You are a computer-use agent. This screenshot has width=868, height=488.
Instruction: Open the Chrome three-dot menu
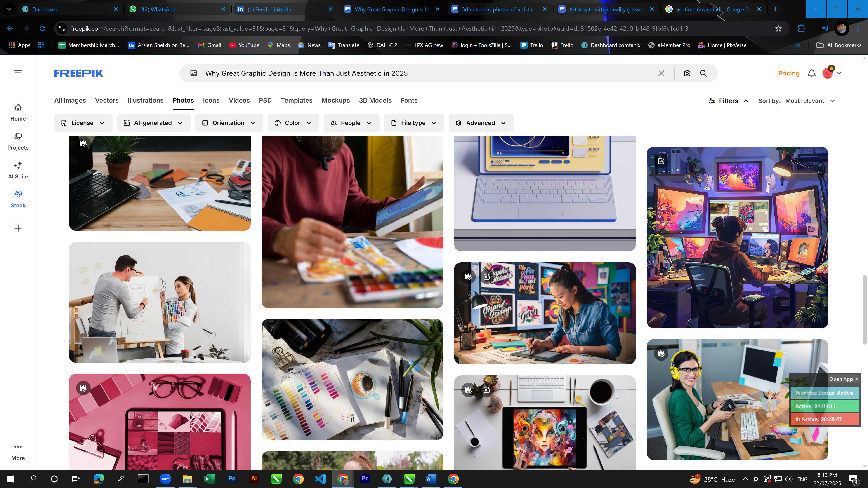(x=858, y=28)
